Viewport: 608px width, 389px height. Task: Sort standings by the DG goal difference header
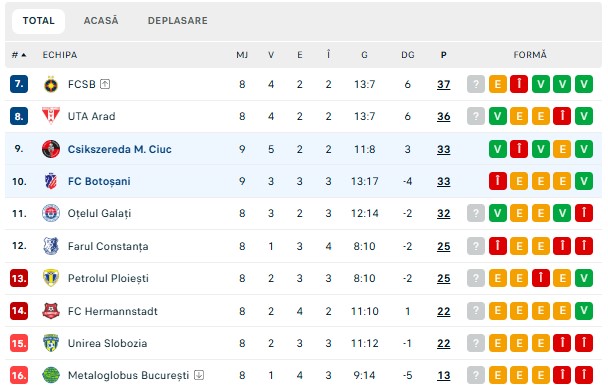point(408,55)
